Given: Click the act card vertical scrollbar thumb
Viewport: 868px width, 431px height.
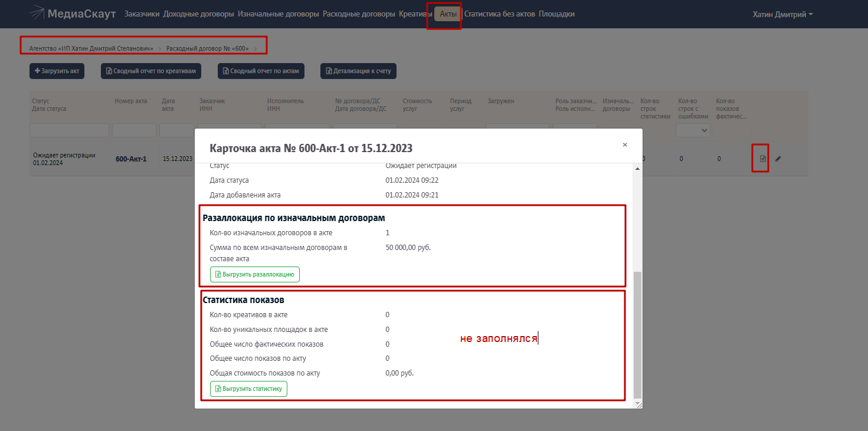Looking at the screenshot, I should 637,334.
